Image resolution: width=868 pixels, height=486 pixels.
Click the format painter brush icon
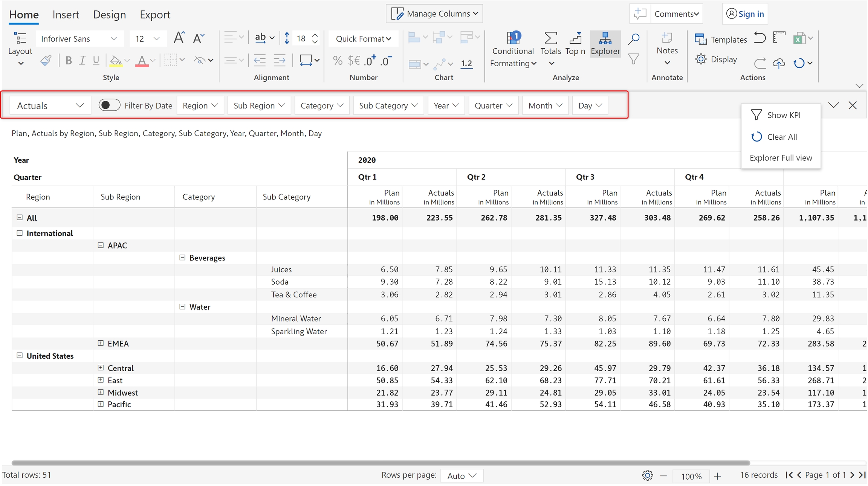[x=46, y=60]
